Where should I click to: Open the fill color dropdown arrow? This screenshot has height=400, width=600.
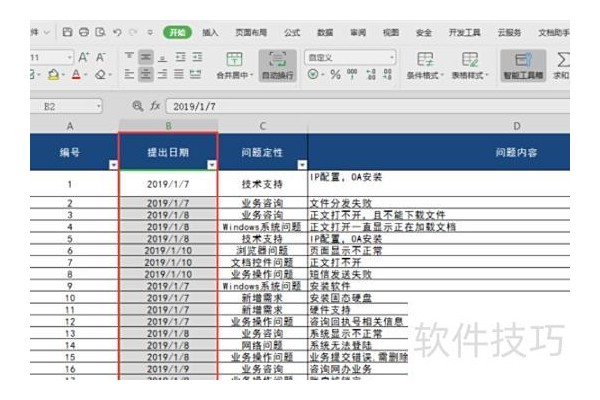(63, 75)
